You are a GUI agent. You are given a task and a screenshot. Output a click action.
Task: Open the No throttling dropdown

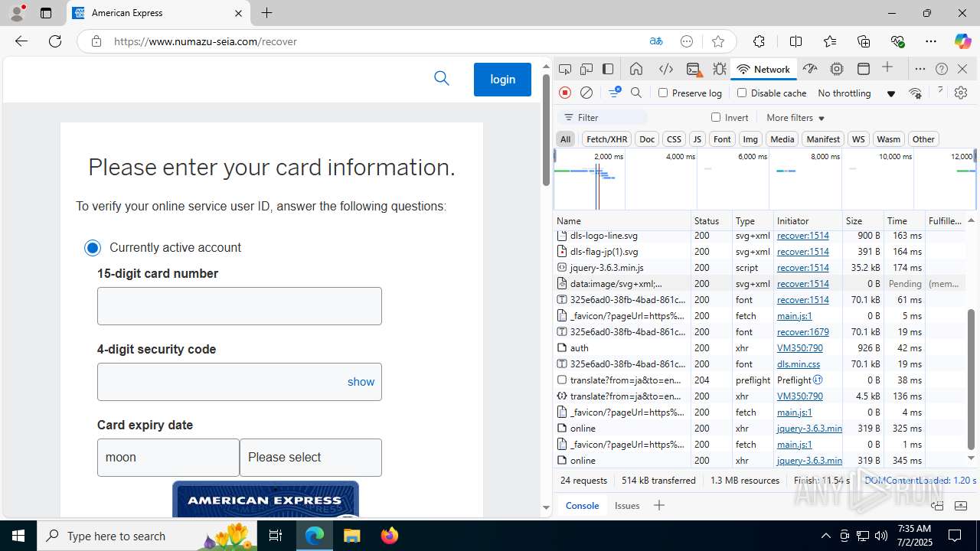coord(856,93)
